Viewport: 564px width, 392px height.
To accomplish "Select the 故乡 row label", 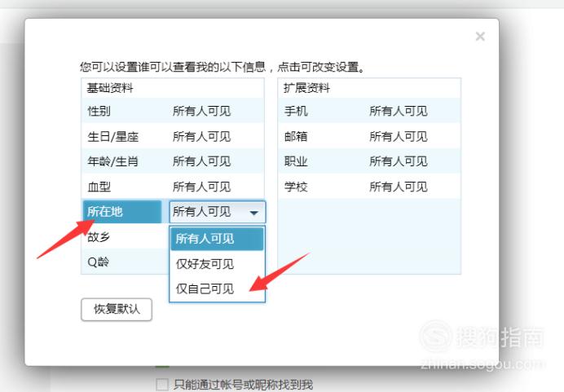I will 99,237.
